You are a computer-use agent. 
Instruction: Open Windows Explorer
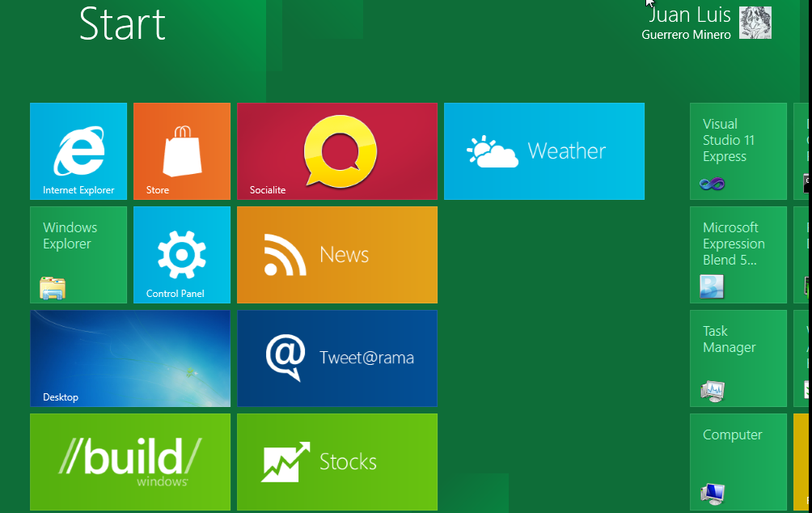(x=78, y=255)
